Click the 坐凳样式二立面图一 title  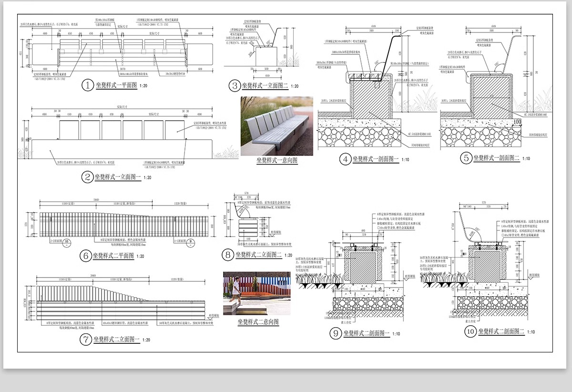point(114,340)
